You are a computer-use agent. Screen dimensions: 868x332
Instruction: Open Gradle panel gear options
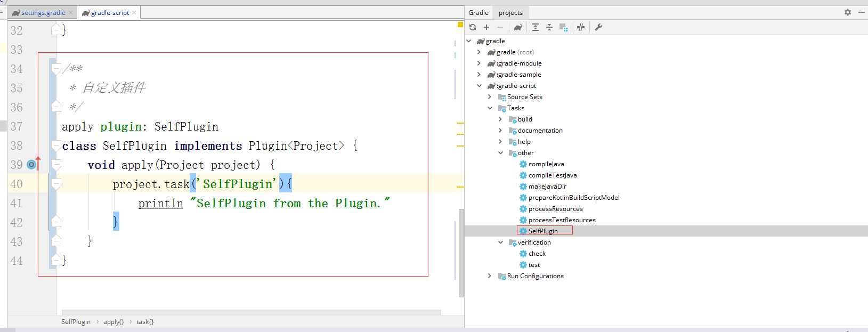[x=848, y=12]
